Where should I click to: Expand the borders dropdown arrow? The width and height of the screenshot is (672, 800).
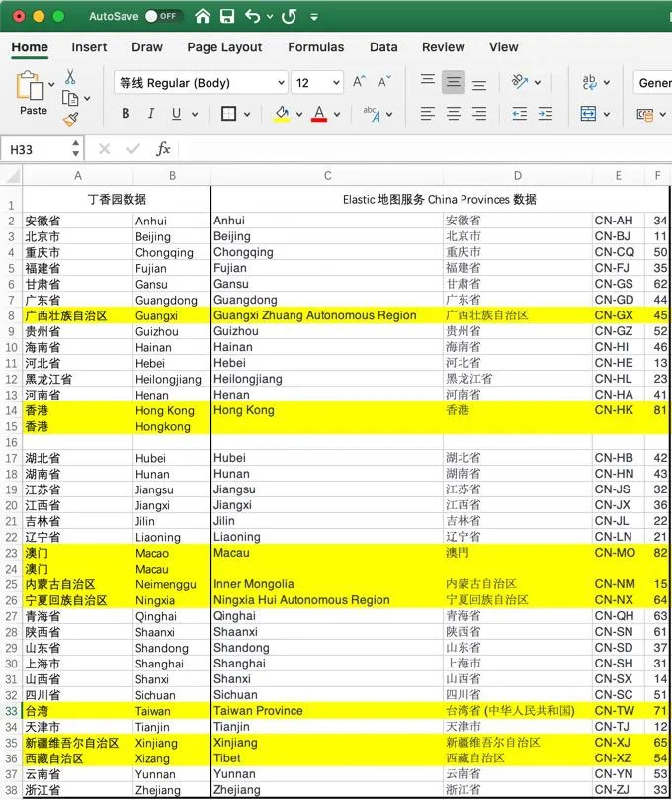click(248, 114)
